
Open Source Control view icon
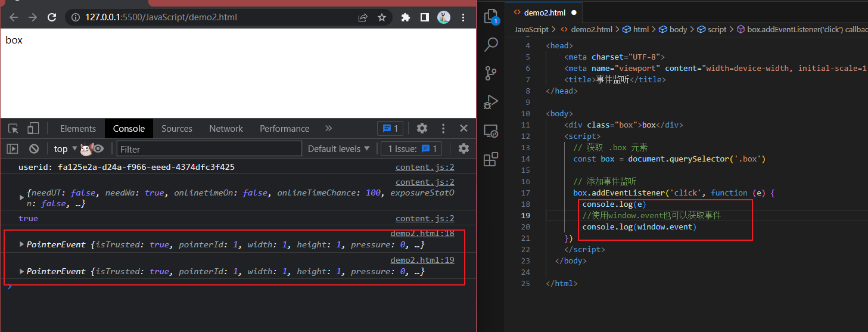491,73
